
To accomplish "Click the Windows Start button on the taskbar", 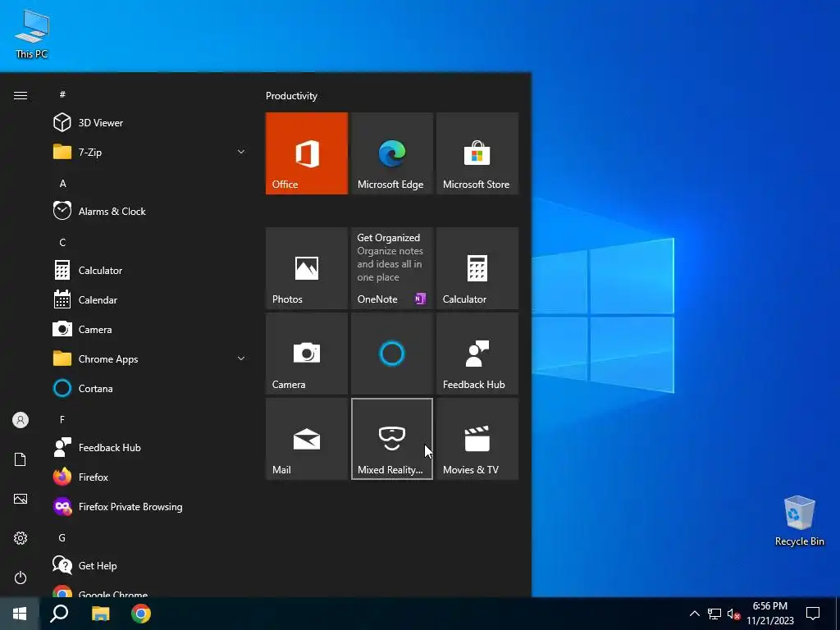I will click(20, 614).
